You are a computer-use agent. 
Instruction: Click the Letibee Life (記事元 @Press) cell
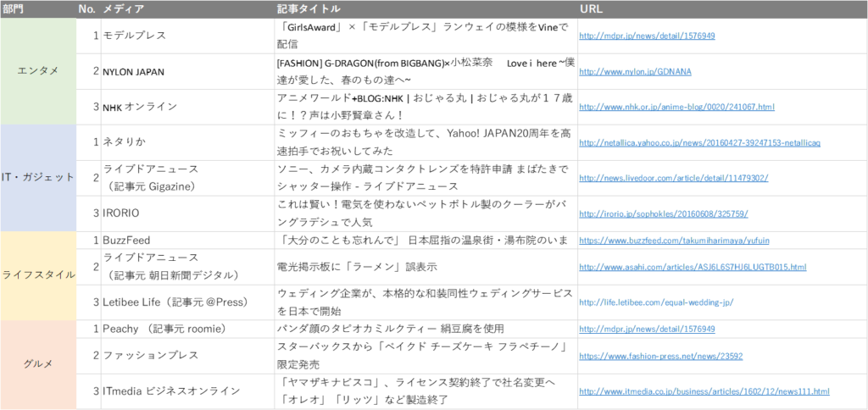point(187,302)
